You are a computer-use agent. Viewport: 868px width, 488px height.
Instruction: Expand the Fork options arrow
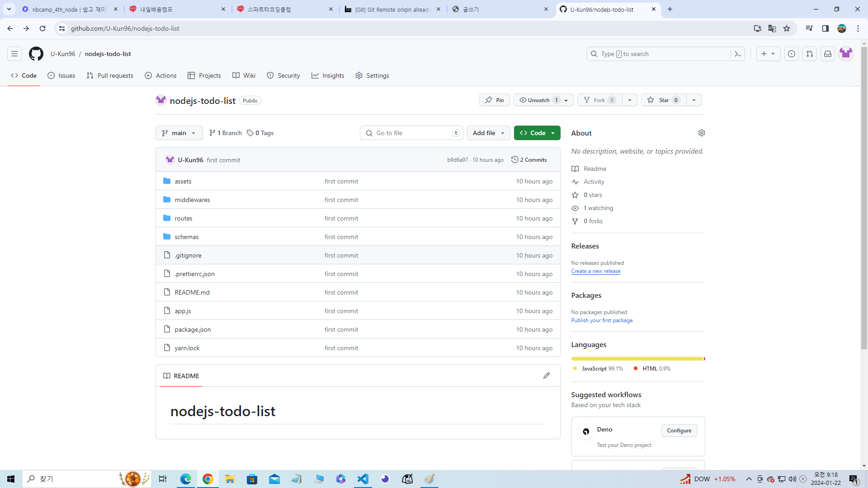point(630,100)
